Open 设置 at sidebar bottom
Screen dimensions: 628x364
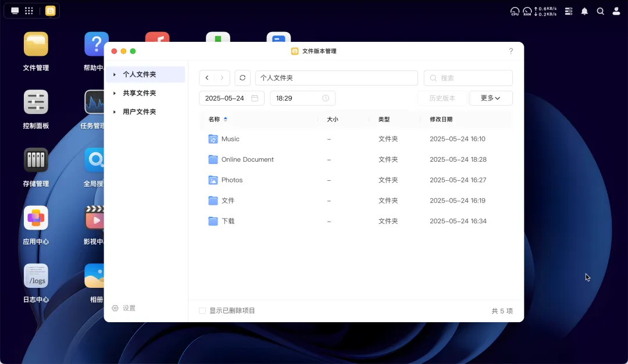point(124,308)
